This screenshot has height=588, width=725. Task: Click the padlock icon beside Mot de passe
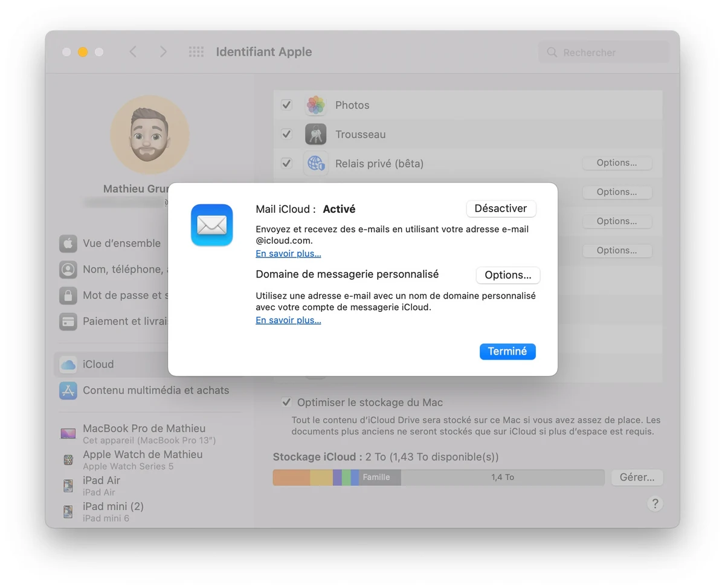(68, 296)
